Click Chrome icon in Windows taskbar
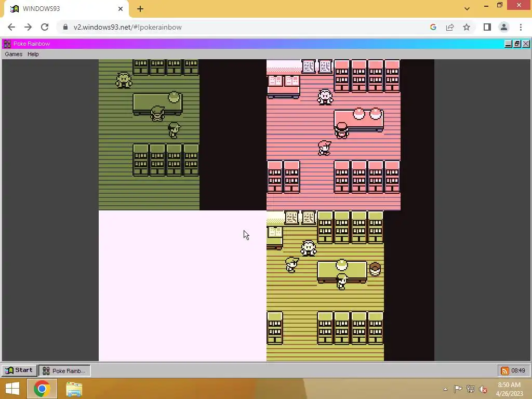Image resolution: width=532 pixels, height=399 pixels. (42, 389)
